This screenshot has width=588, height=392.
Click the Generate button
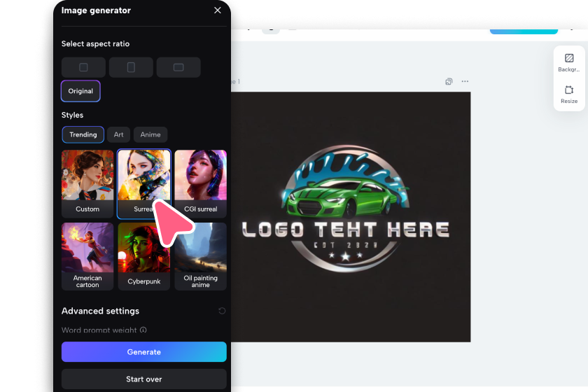[144, 352]
